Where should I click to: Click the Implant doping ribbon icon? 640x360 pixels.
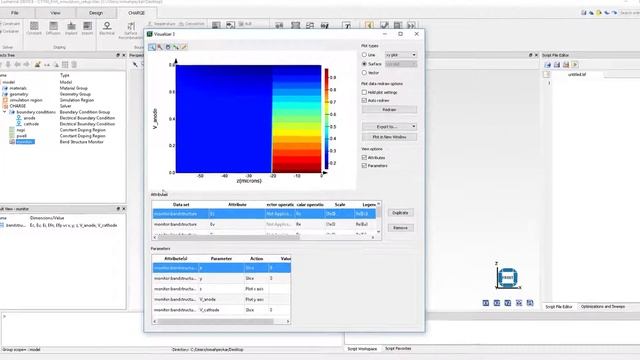pos(71,28)
